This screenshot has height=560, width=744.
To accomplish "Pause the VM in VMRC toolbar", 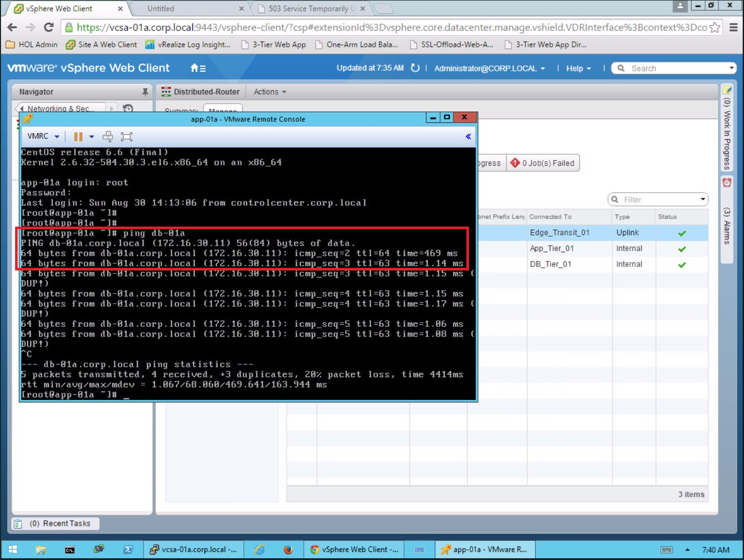I will 78,136.
